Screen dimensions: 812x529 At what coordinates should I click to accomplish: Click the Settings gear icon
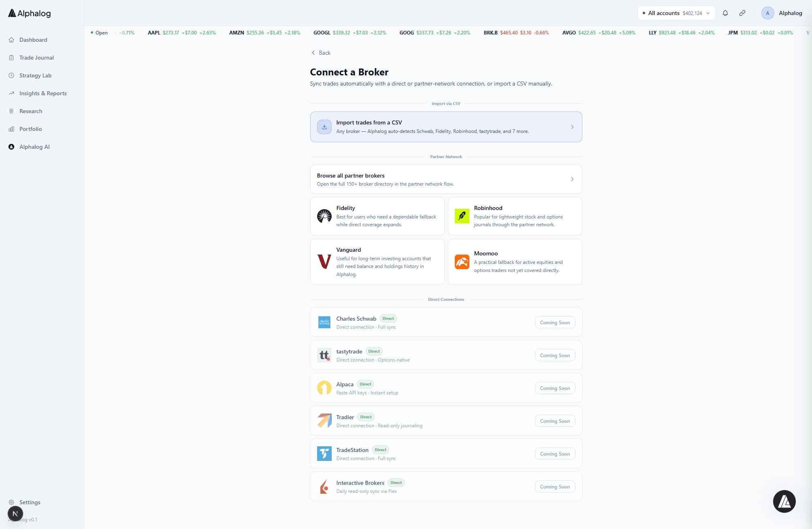(x=11, y=502)
